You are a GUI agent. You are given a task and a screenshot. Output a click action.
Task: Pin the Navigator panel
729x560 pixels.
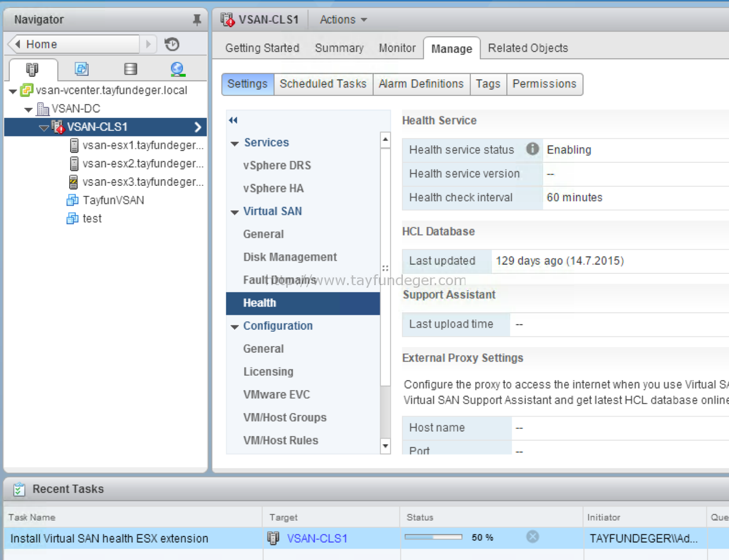point(197,19)
